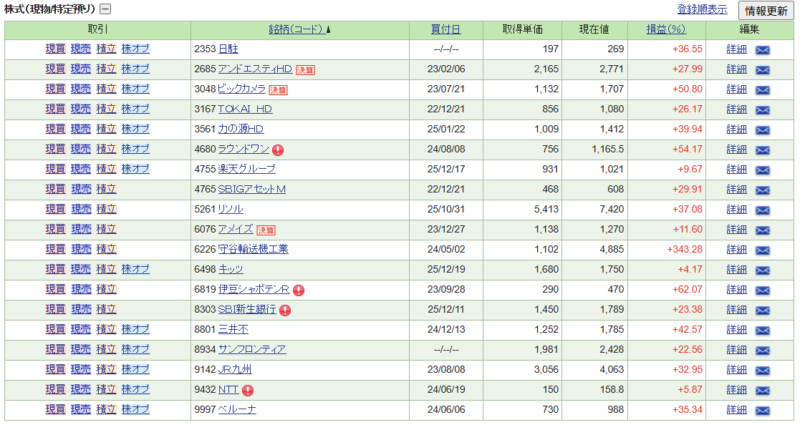
Task: Sort by 損益(%) column header
Action: tap(667, 30)
